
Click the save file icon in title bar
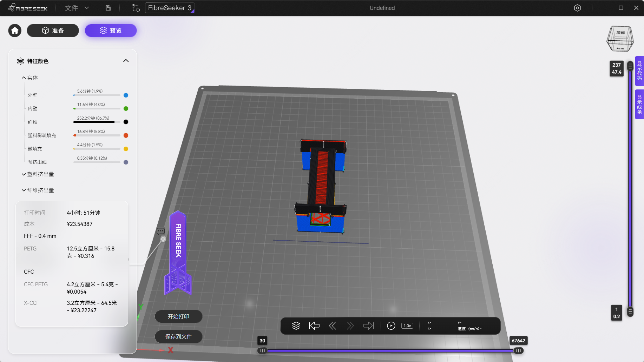(108, 8)
